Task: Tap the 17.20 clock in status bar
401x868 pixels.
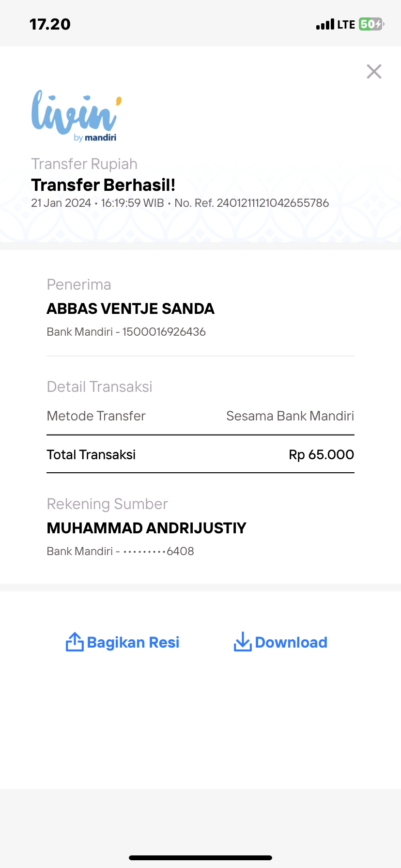Action: click(x=50, y=24)
